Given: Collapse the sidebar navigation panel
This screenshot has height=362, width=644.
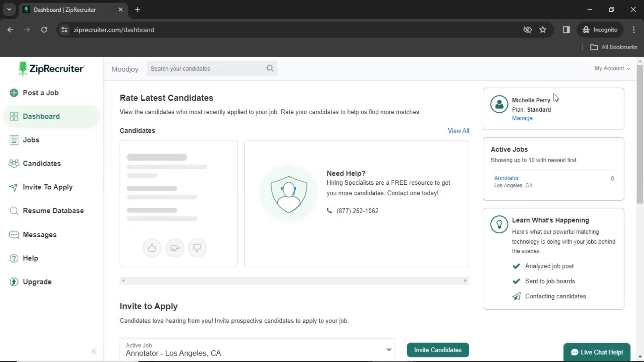Looking at the screenshot, I should 94,351.
